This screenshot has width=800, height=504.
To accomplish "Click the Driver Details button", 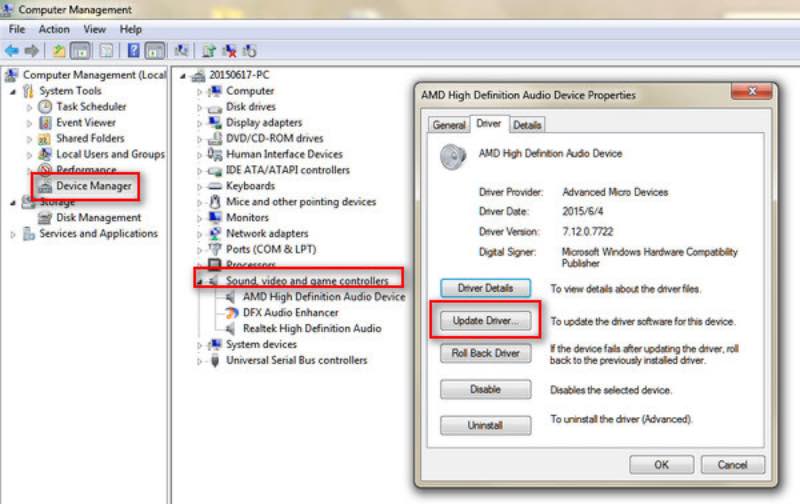I will click(x=485, y=288).
